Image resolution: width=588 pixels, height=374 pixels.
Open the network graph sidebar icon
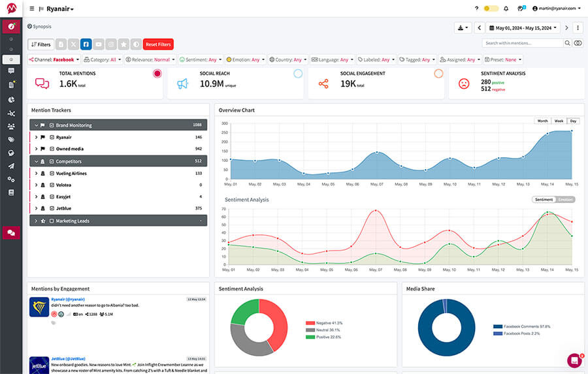click(11, 113)
